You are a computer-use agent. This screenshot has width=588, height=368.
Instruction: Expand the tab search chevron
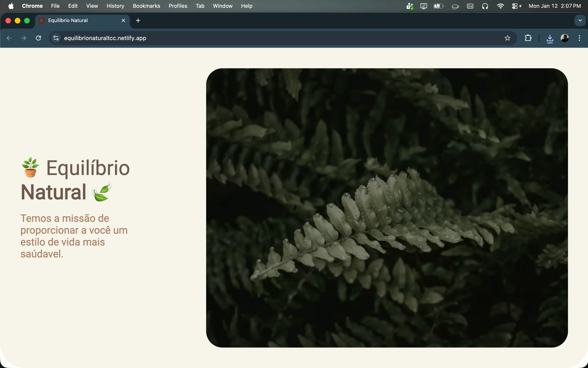580,20
